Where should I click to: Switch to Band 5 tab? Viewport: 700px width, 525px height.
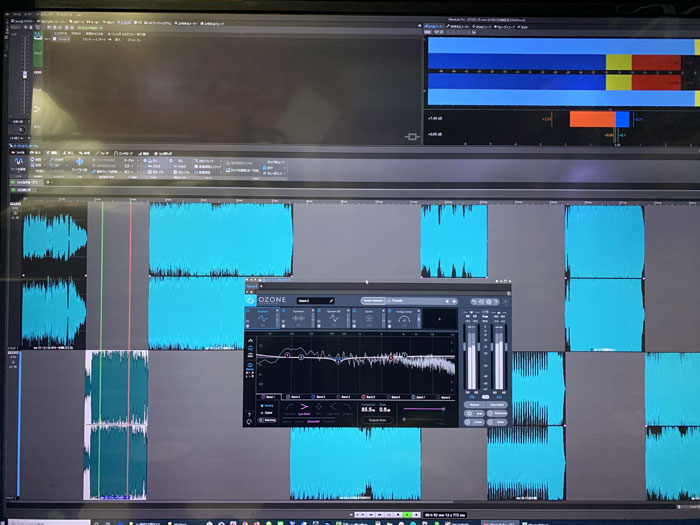(368, 396)
